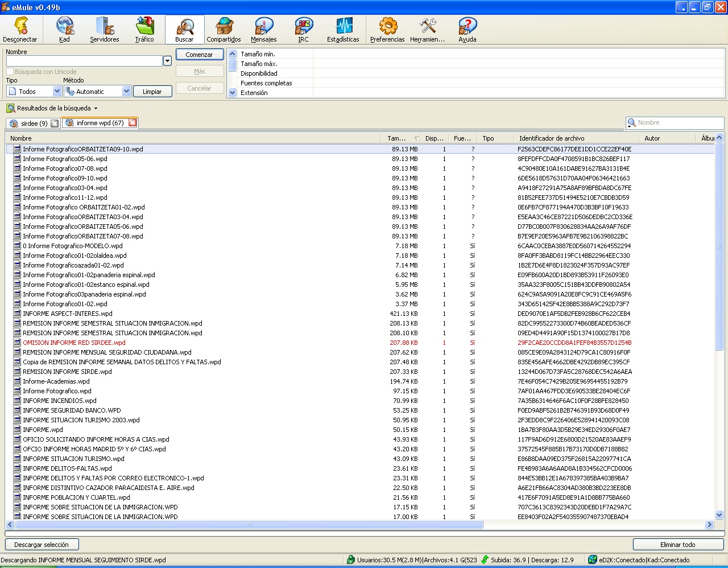The image size is (728, 568).
Task: Click results scrollbar down arrow
Action: tap(719, 515)
